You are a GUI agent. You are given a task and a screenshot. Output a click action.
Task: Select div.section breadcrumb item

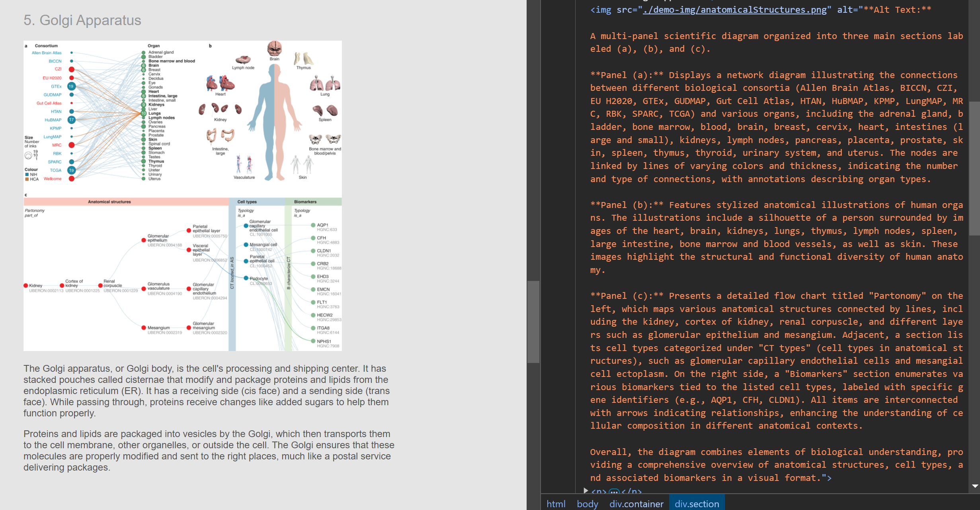pyautogui.click(x=697, y=504)
